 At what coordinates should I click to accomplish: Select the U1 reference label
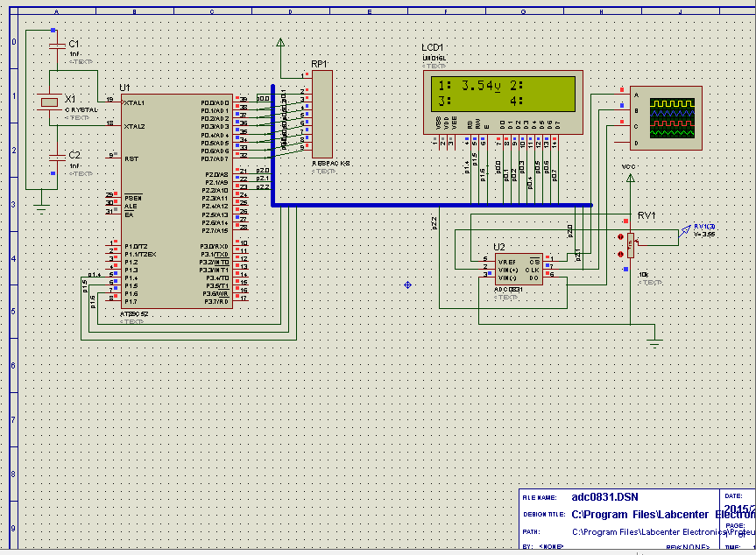124,88
